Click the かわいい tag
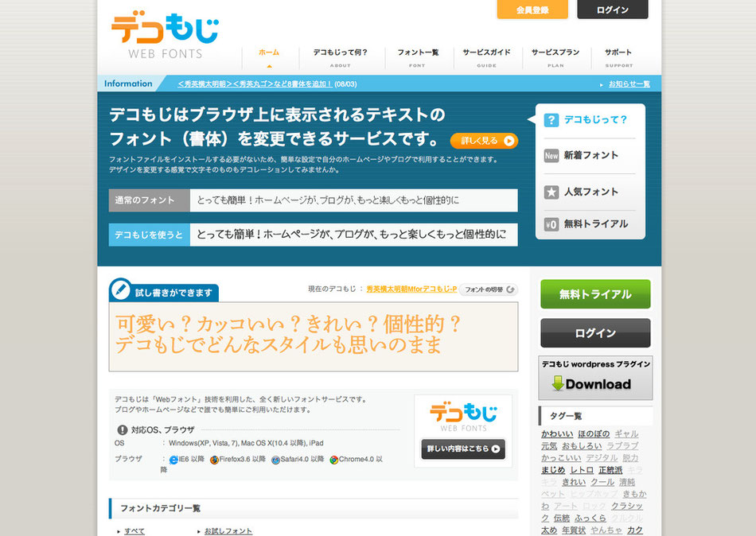 (557, 434)
